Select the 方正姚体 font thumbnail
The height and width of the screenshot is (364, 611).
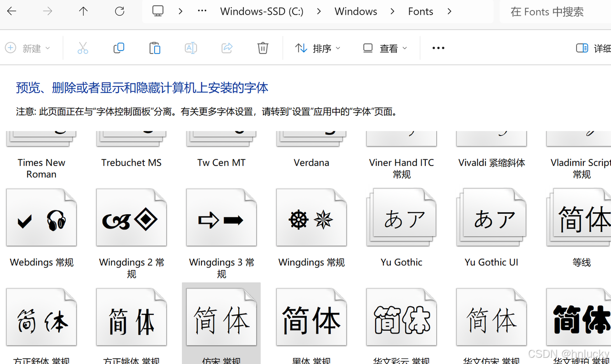[131, 317]
